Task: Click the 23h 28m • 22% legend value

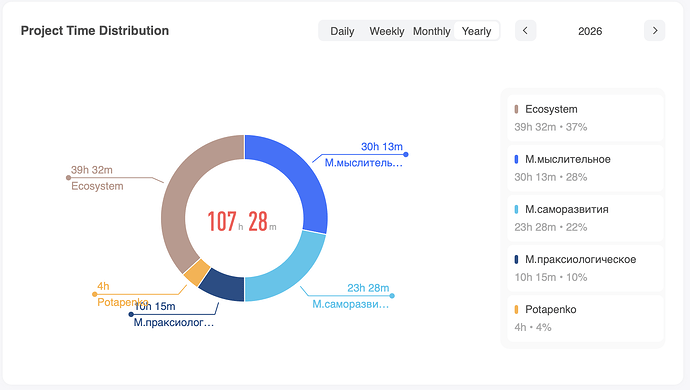Action: [551, 228]
